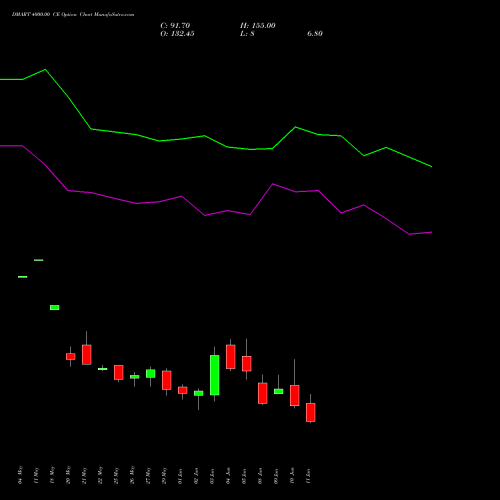Select the close value "C: 91.70"

[175, 26]
